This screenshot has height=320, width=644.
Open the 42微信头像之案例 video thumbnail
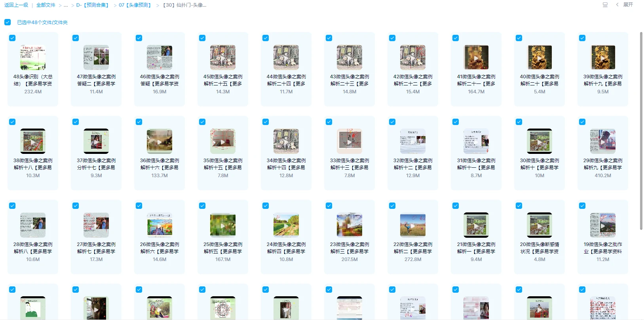click(x=413, y=57)
